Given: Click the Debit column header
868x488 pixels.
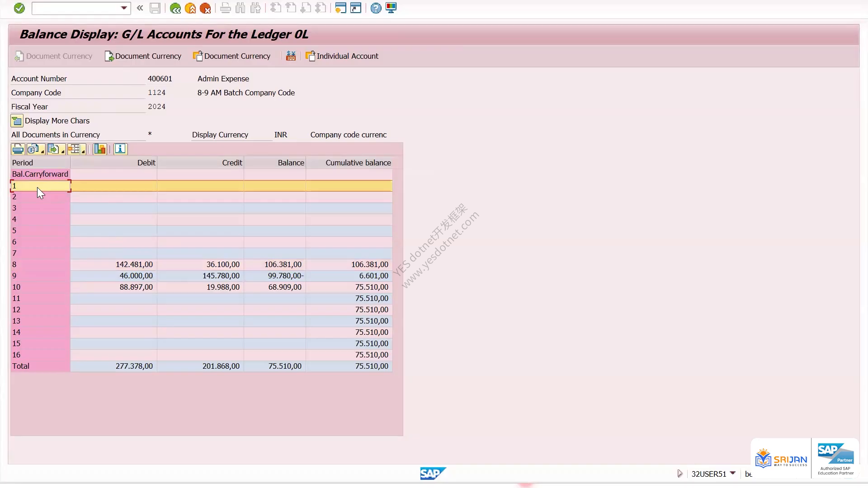Looking at the screenshot, I should coord(113,163).
